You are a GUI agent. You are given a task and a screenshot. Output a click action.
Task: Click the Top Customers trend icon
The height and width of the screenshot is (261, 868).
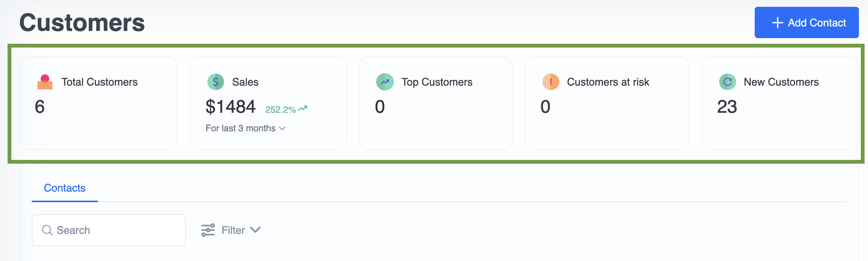pos(385,82)
